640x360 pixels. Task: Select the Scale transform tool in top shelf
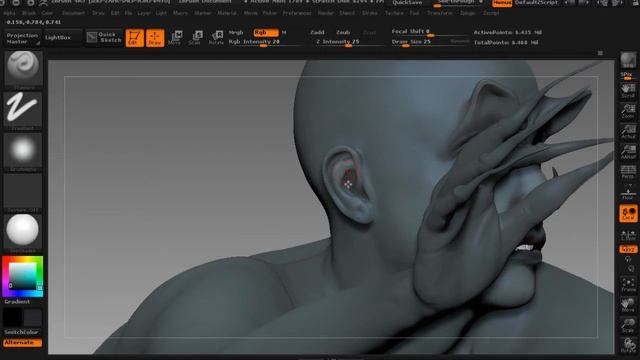click(195, 38)
